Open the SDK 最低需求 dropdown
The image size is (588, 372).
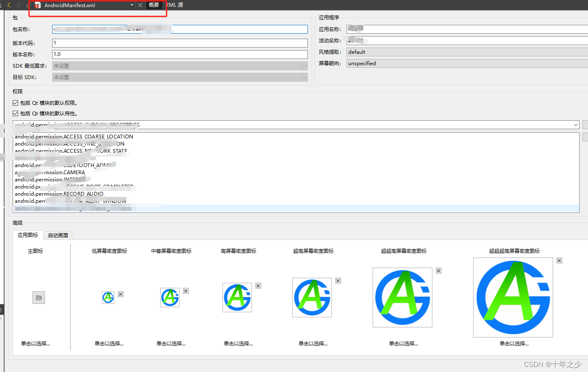pos(180,66)
